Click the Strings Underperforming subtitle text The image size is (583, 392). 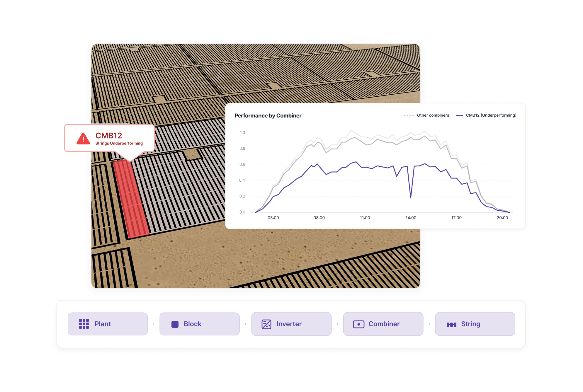[x=119, y=143]
